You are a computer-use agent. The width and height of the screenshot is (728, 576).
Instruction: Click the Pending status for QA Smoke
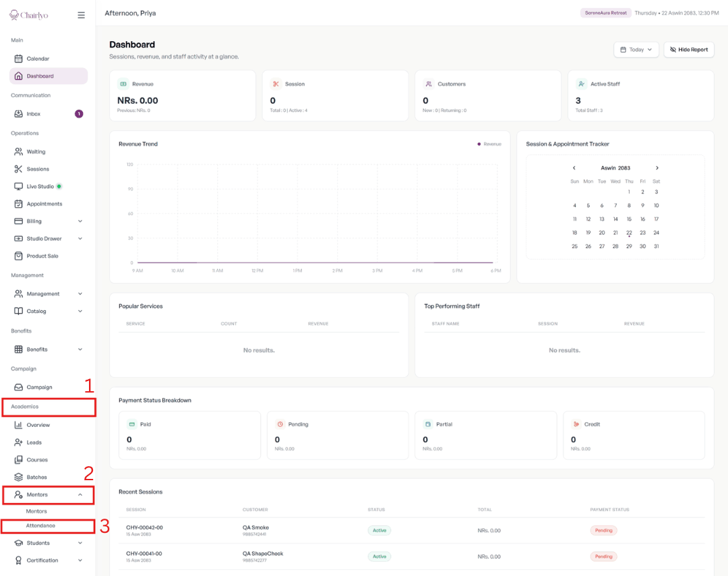click(603, 531)
